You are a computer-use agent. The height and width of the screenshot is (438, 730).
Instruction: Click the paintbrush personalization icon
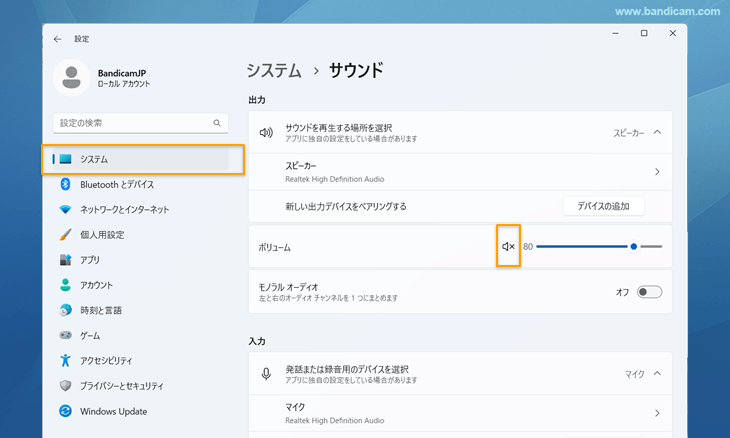(x=65, y=235)
